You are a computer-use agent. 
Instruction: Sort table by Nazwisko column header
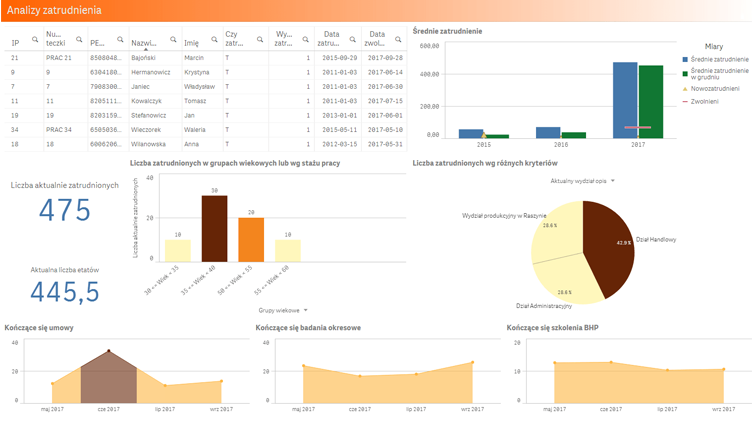click(144, 44)
